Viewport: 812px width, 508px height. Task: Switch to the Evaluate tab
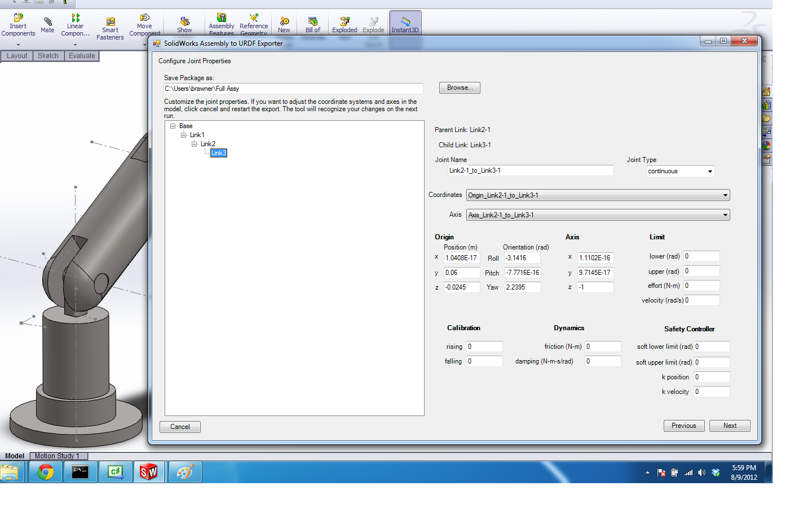coord(82,56)
